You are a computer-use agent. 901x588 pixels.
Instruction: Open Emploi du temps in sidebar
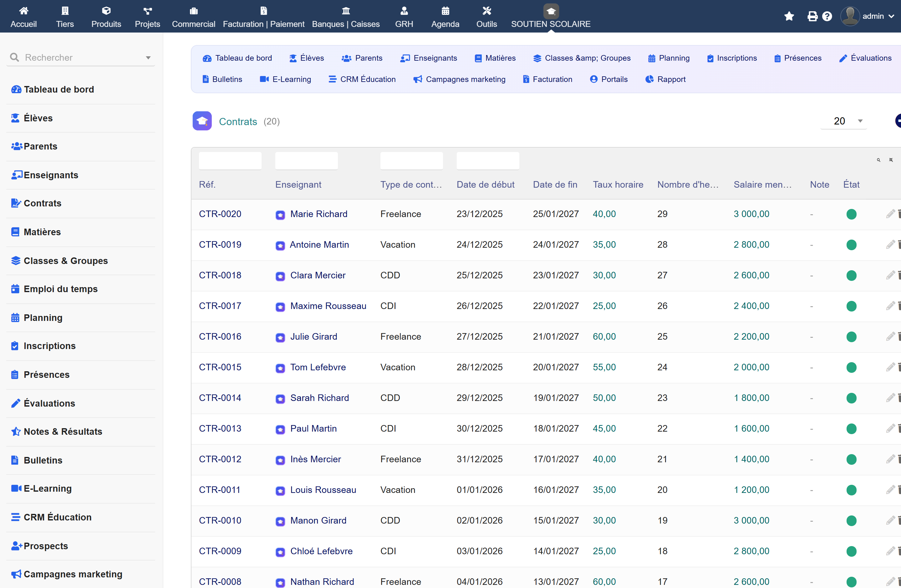tap(61, 289)
